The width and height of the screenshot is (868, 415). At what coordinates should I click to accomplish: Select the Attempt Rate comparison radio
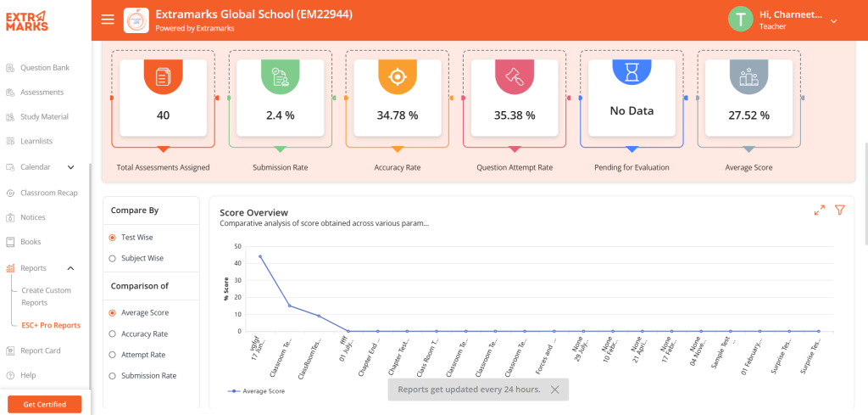pos(112,355)
